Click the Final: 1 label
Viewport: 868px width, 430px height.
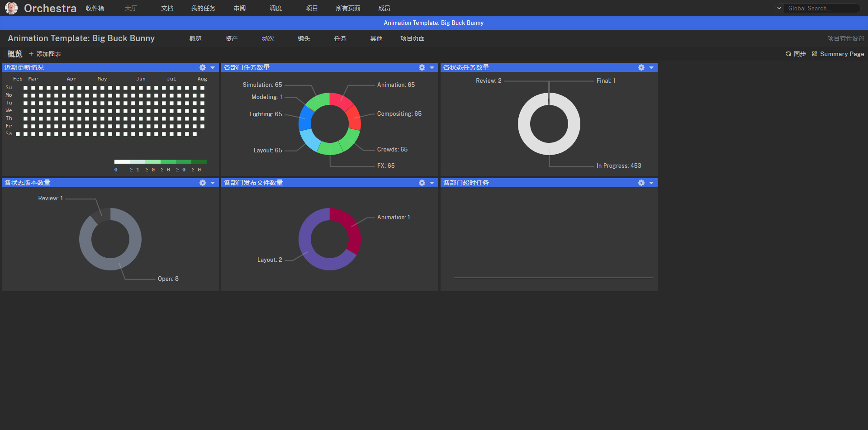606,80
